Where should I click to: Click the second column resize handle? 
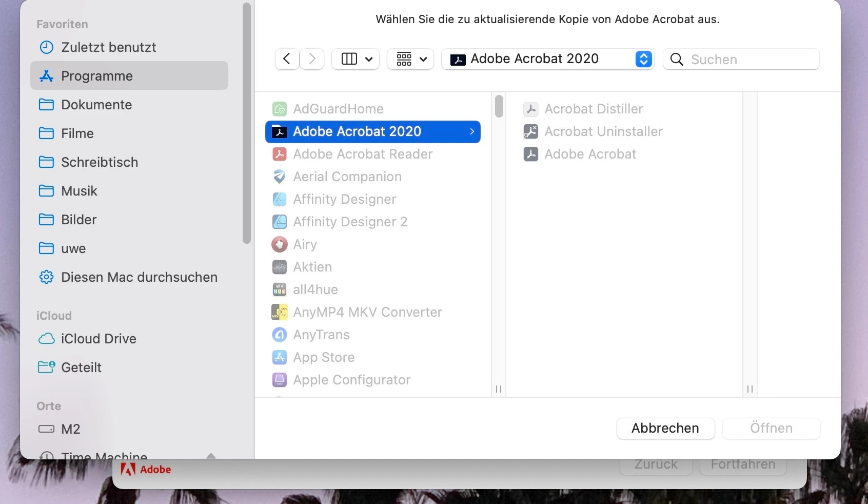click(x=750, y=389)
